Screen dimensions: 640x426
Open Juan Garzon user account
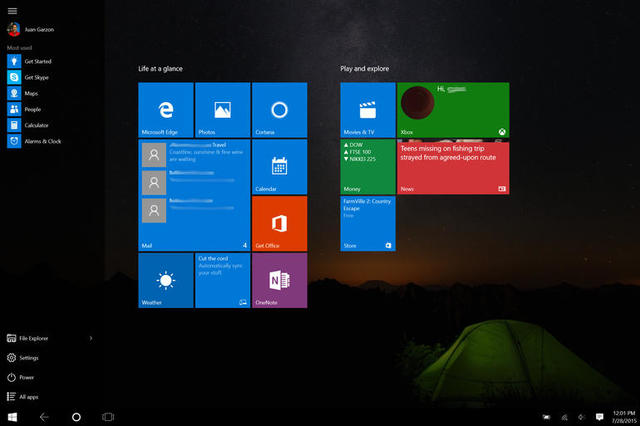tap(31, 29)
